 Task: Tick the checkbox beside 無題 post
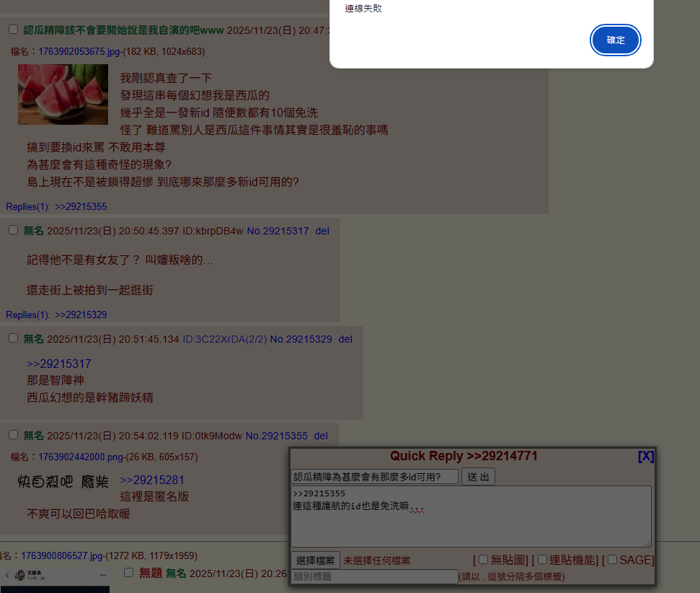tap(128, 572)
